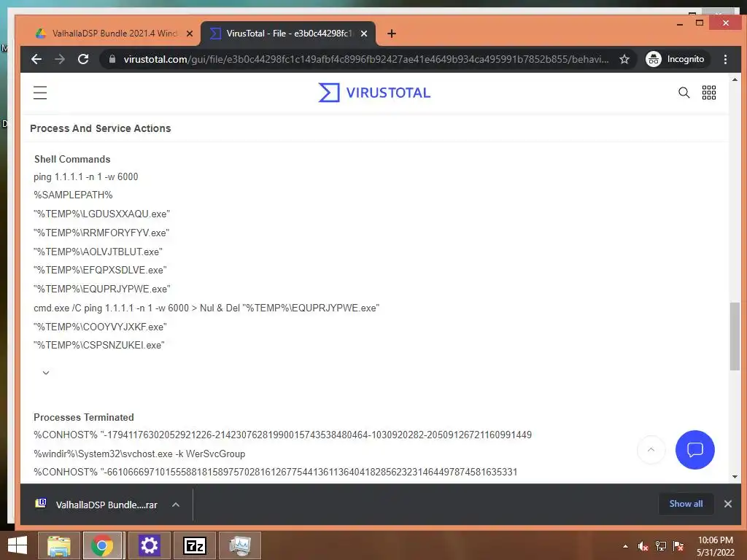Select the %CONHOST% "-6610666971 line

(275, 472)
